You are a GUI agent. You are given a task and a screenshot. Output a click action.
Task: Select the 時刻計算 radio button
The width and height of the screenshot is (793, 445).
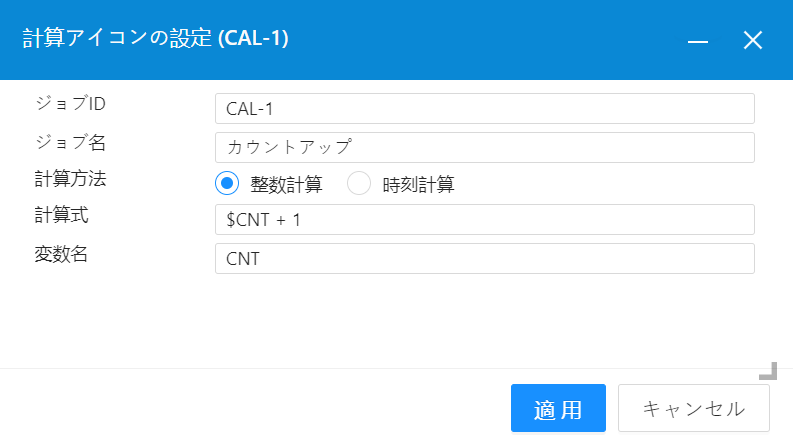359,183
